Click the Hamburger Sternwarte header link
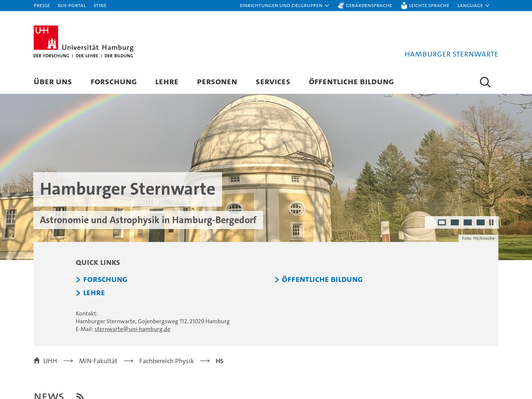This screenshot has height=399, width=532. tap(451, 54)
